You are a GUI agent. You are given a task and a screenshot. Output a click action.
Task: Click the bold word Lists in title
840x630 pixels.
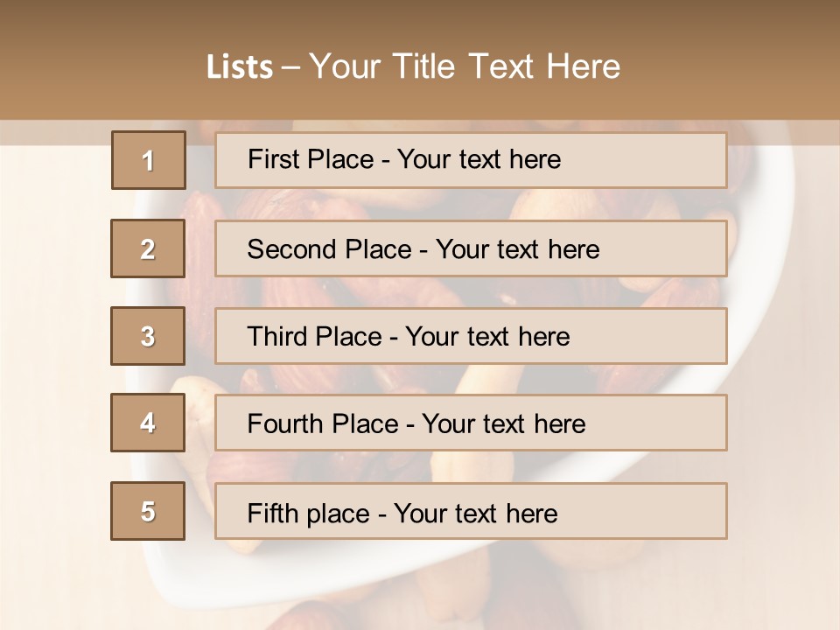click(240, 66)
